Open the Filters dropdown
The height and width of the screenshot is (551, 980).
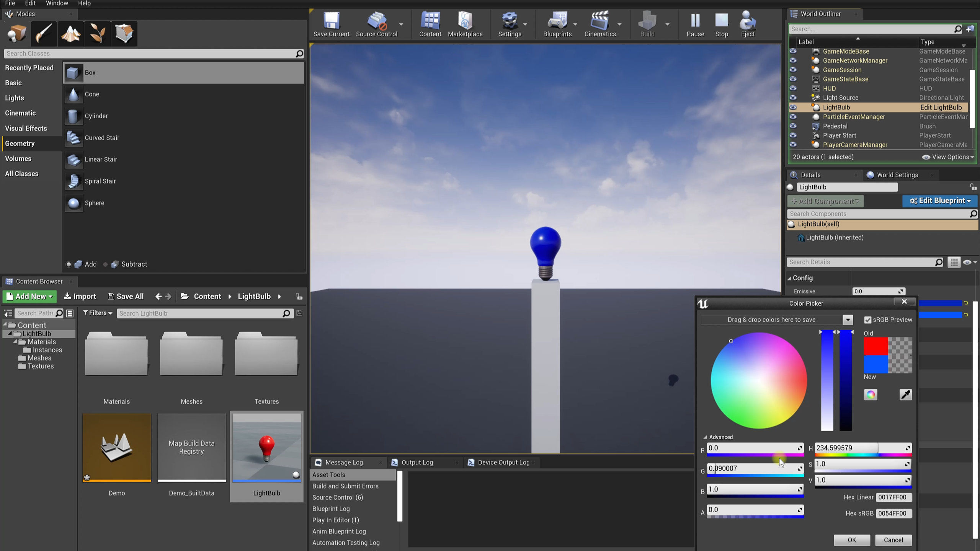point(98,313)
